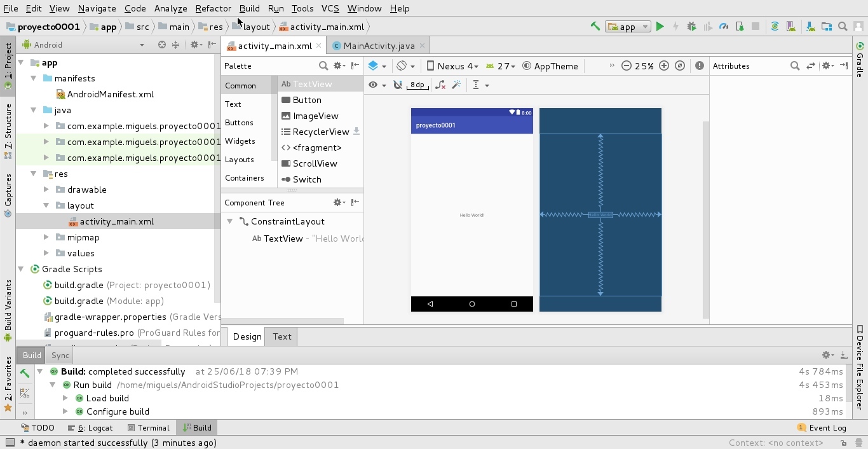Click the Clear All Constraints icon
The image size is (868, 449).
point(440,85)
